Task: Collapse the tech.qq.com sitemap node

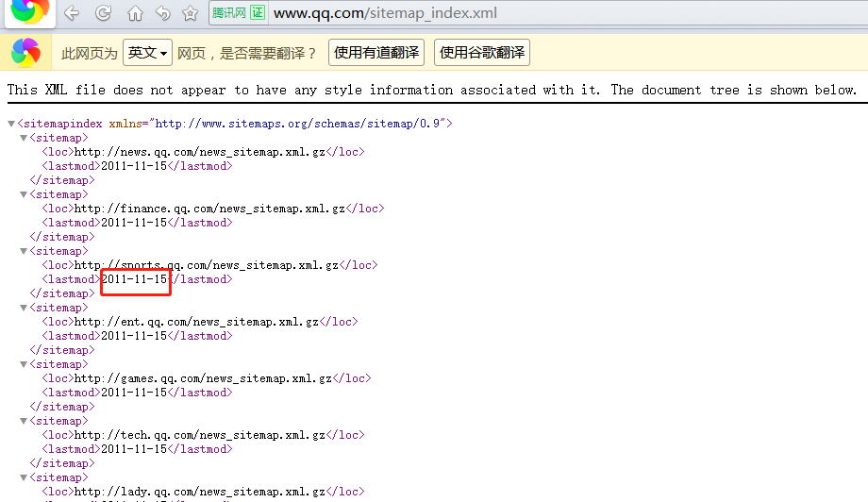Action: tap(24, 421)
